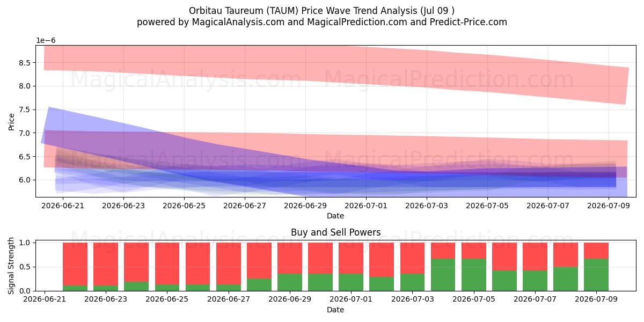
Task: Click the 'powered by MagicalAnalysis.com' subtitle line
Action: point(322,22)
